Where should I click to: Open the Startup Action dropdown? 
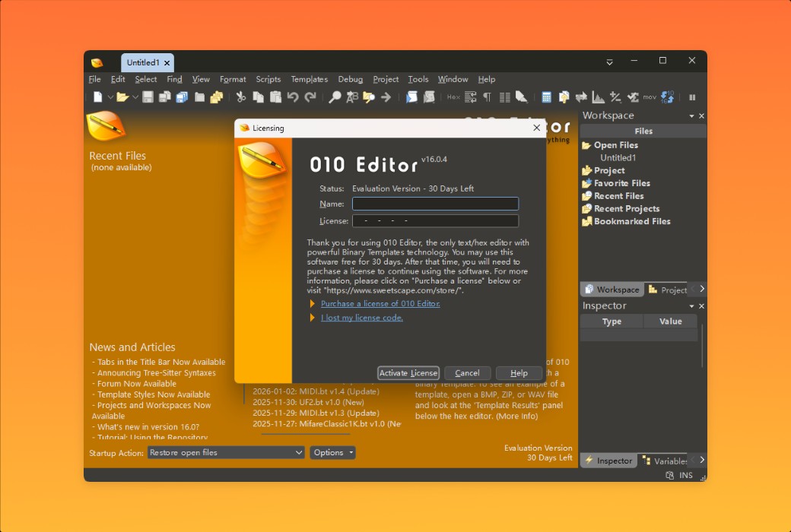pyautogui.click(x=224, y=452)
